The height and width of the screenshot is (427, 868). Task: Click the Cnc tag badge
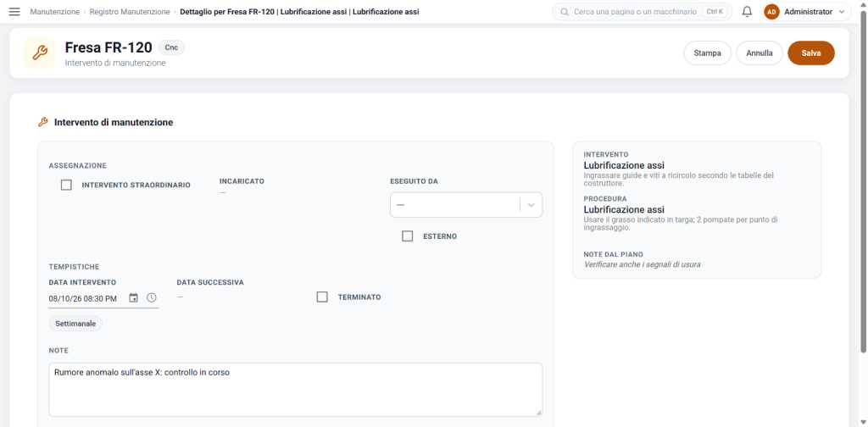(171, 47)
